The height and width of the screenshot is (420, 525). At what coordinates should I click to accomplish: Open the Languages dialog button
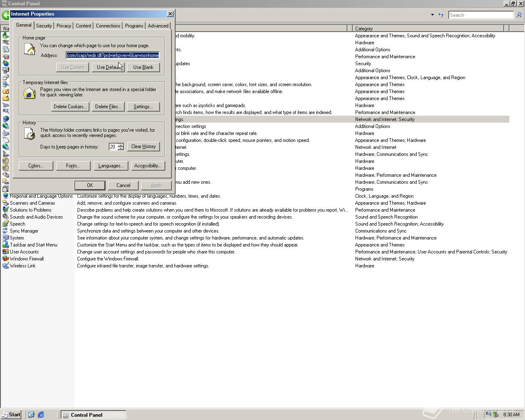[x=111, y=166]
